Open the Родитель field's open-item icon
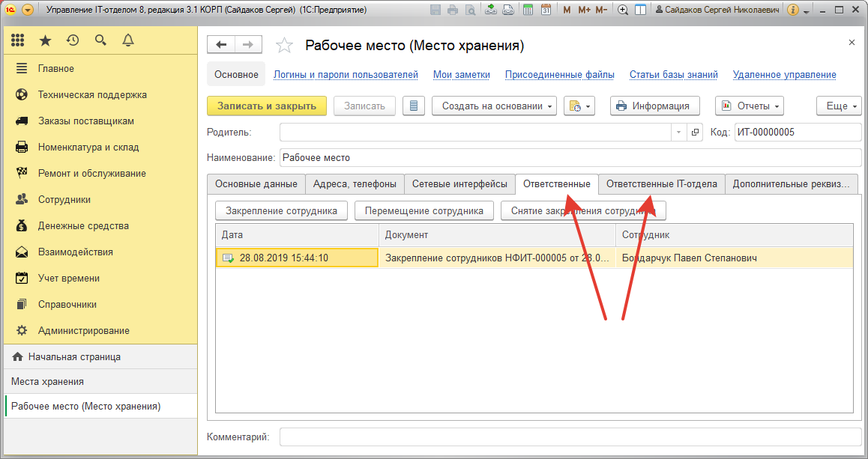868x459 pixels. pyautogui.click(x=695, y=133)
